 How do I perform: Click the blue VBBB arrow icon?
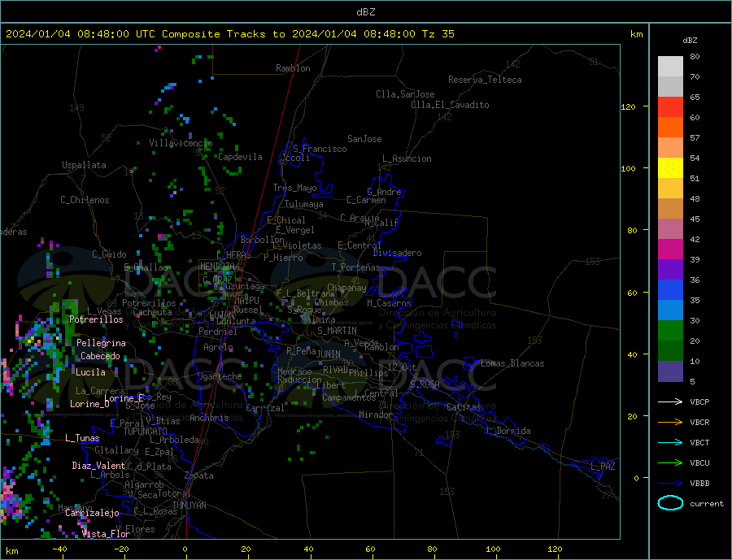(x=670, y=483)
